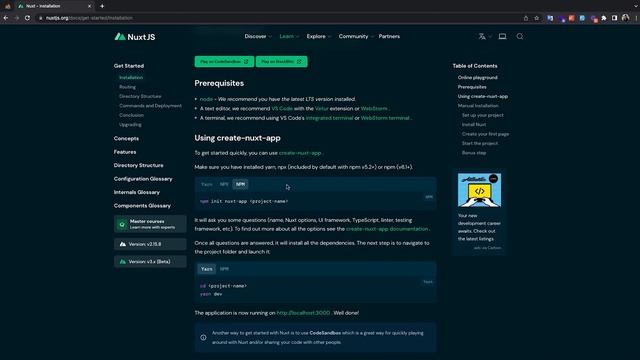Open the http://localhost:3000 link
Image resolution: width=640 pixels, height=360 pixels.
(x=303, y=313)
